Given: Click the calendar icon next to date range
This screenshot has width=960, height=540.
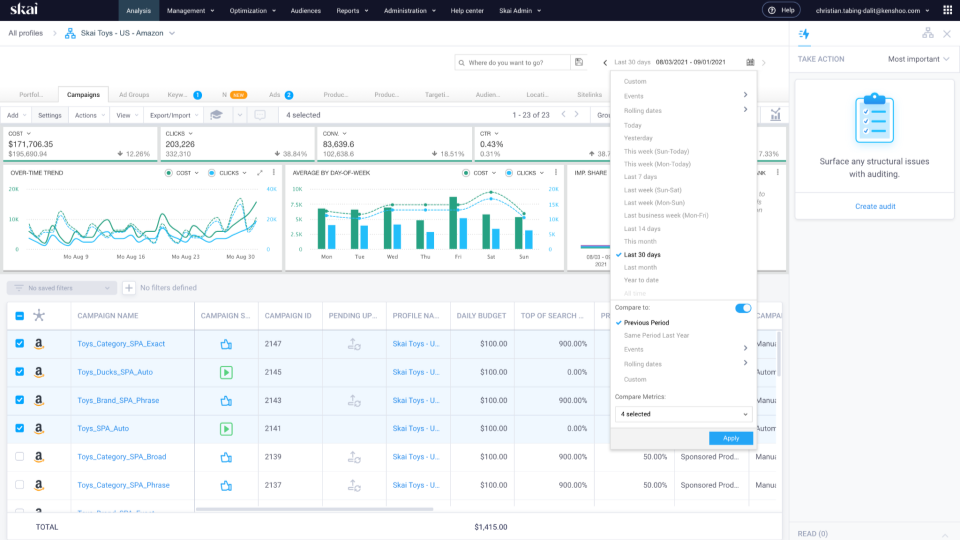Looking at the screenshot, I should pos(750,62).
